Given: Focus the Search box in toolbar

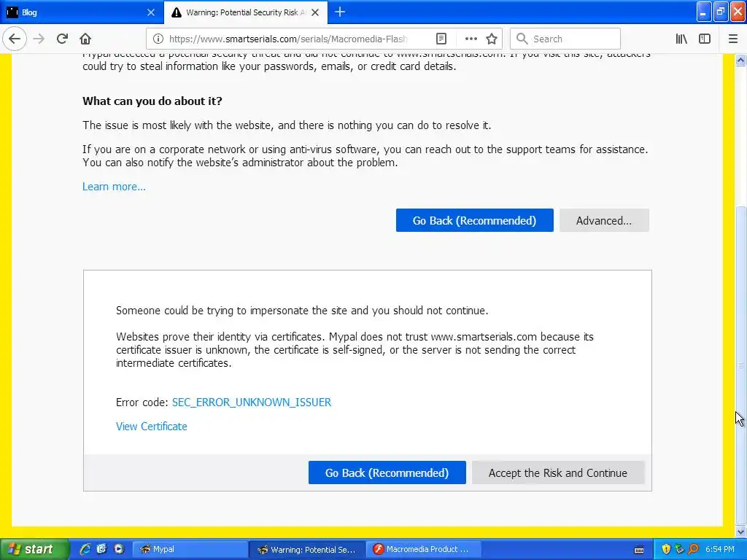Looking at the screenshot, I should pos(565,39).
